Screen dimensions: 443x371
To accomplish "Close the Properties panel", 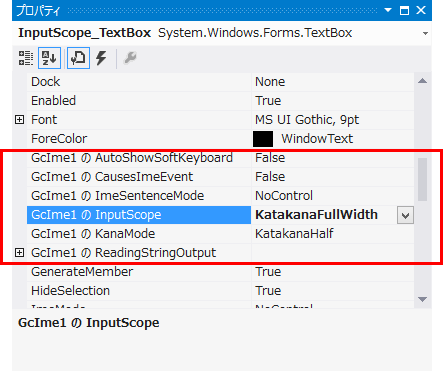I will [421, 10].
